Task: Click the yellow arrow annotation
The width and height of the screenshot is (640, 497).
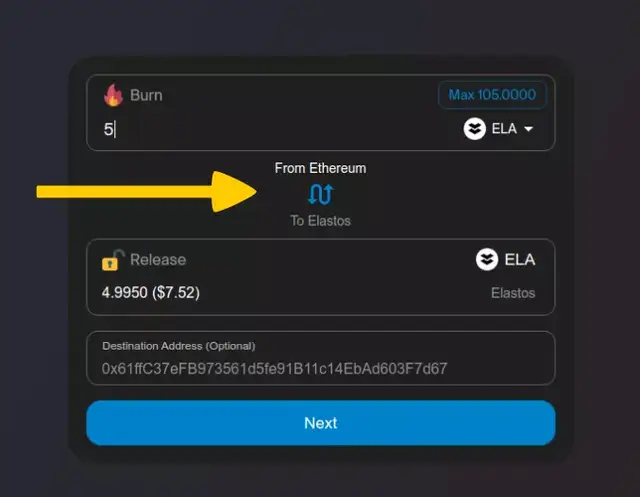Action: coord(147,192)
